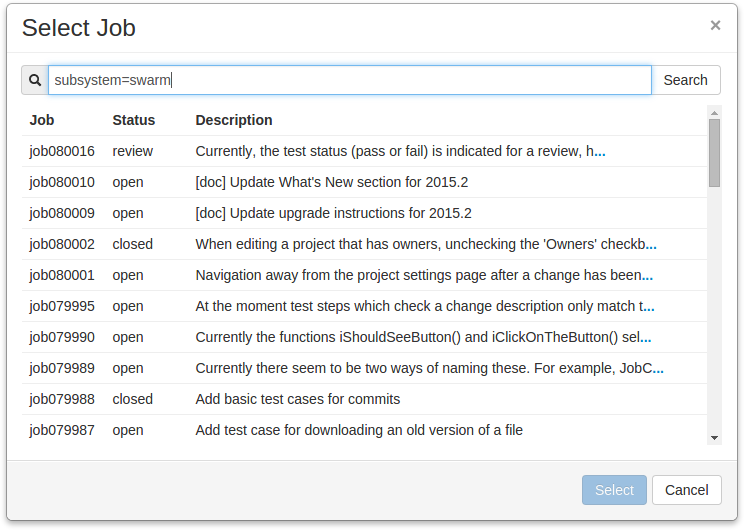Click the magnifying glass search icon
This screenshot has width=744, height=530.
coord(35,80)
